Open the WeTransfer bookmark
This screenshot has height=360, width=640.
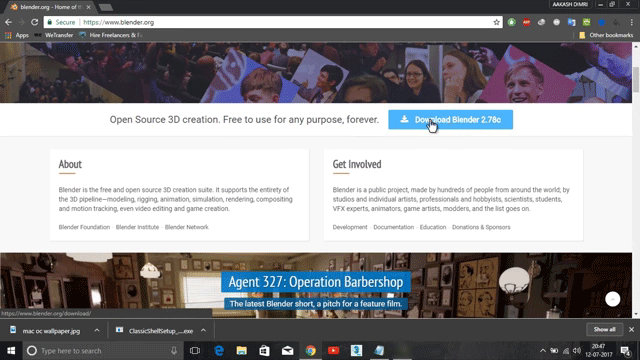(x=54, y=35)
